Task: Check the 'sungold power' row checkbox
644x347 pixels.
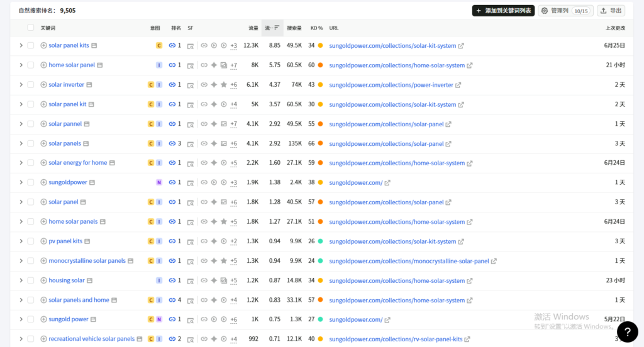Action: [x=30, y=319]
